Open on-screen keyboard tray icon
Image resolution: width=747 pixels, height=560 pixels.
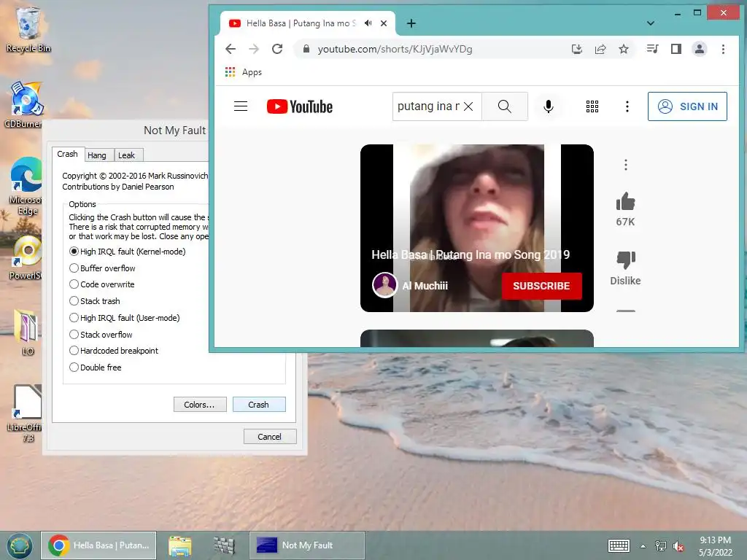tap(619, 545)
